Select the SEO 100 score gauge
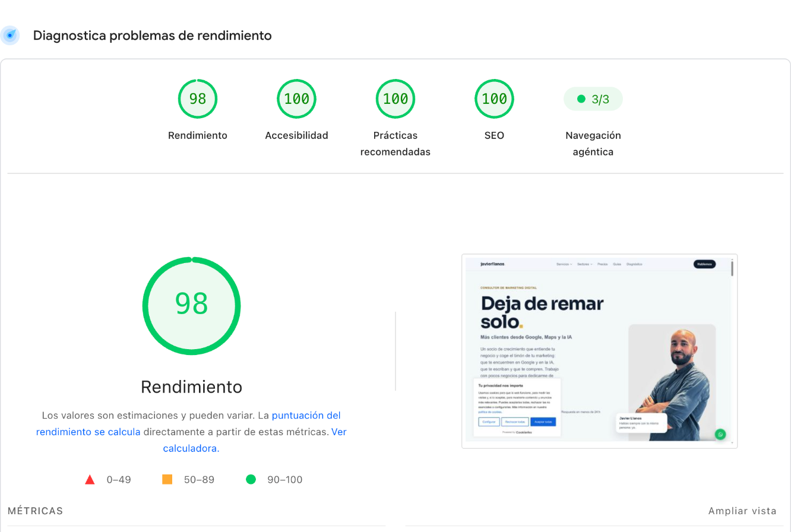This screenshot has height=532, width=791. pos(494,99)
